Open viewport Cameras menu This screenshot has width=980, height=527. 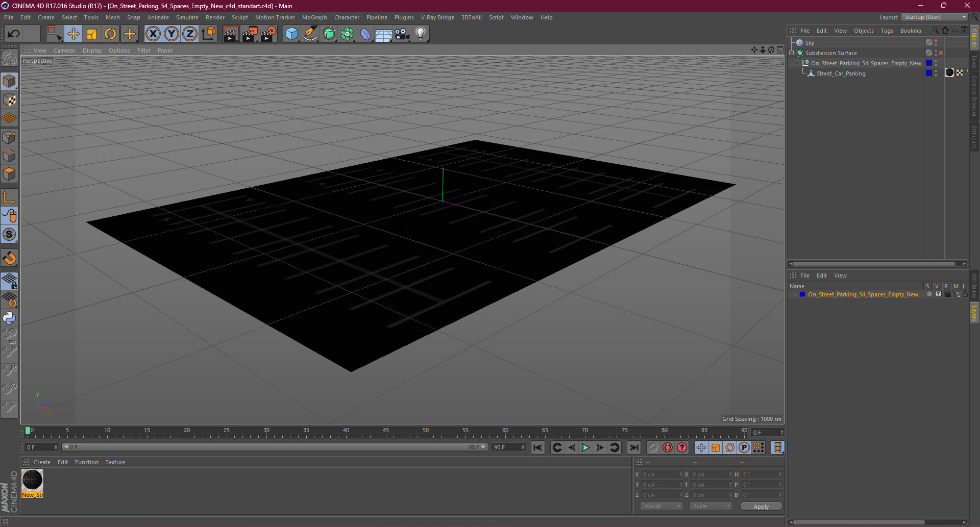(x=64, y=51)
